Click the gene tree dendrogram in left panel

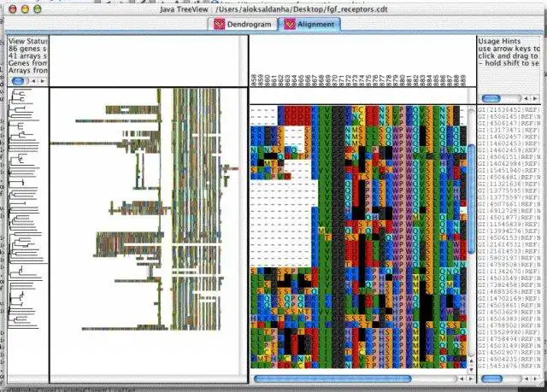pyautogui.click(x=28, y=209)
